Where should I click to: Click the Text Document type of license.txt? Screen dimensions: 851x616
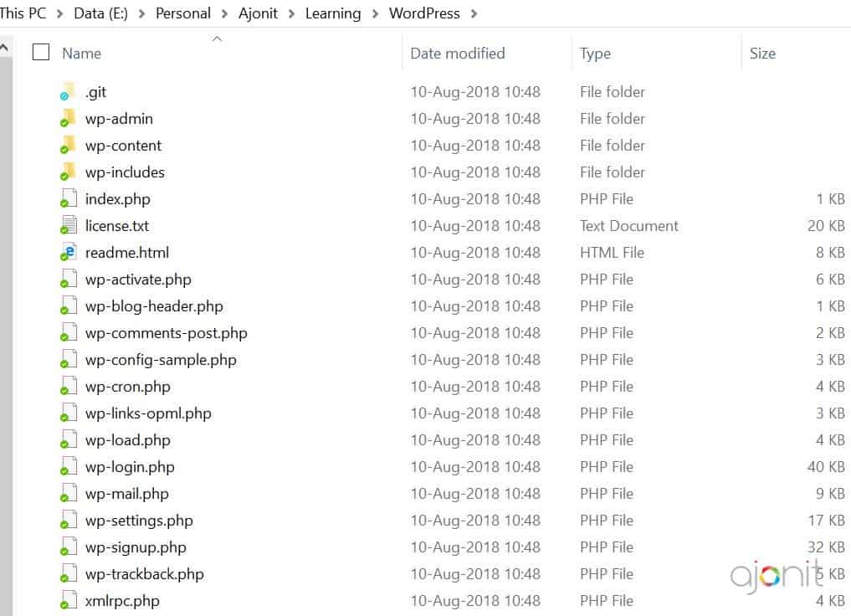click(x=629, y=226)
